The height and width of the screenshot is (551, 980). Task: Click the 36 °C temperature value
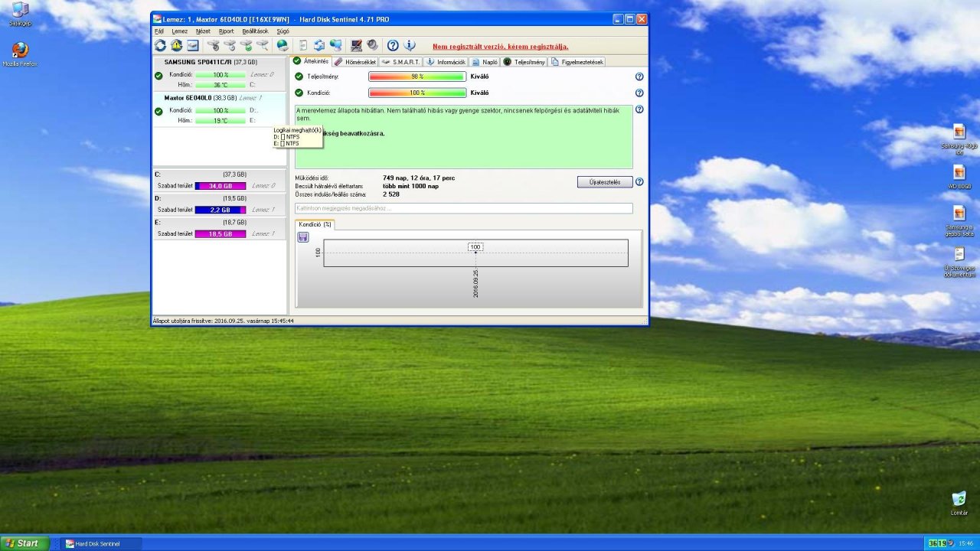220,85
